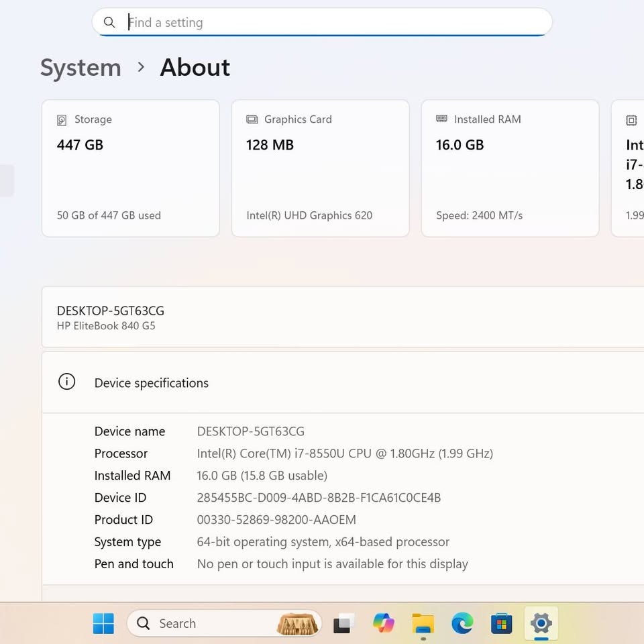Select Product ID 00330-52869-98200-AAOEM
Viewport: 644px width, 644px height.
pos(276,520)
